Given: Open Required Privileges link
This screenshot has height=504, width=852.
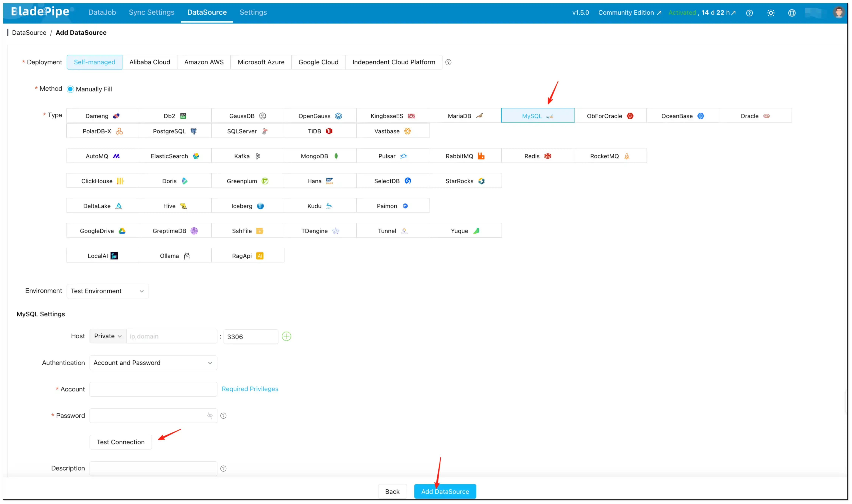Looking at the screenshot, I should (x=250, y=389).
